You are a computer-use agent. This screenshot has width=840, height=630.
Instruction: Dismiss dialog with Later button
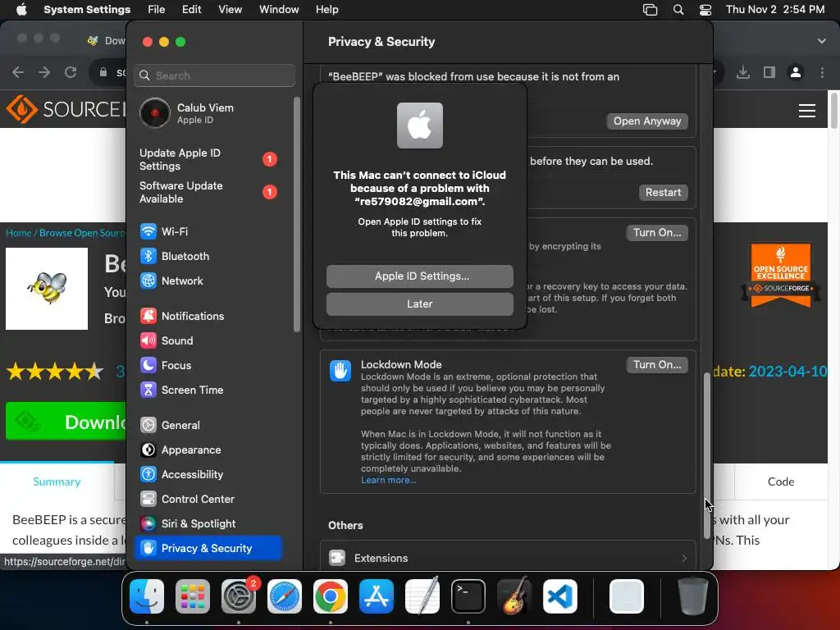click(x=420, y=304)
